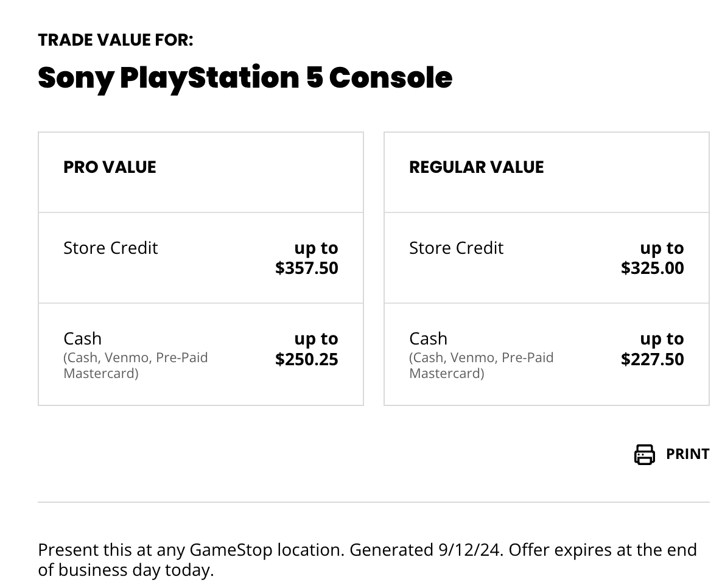722x588 pixels.
Task: Click the GameStop location offer text
Action: (x=368, y=560)
